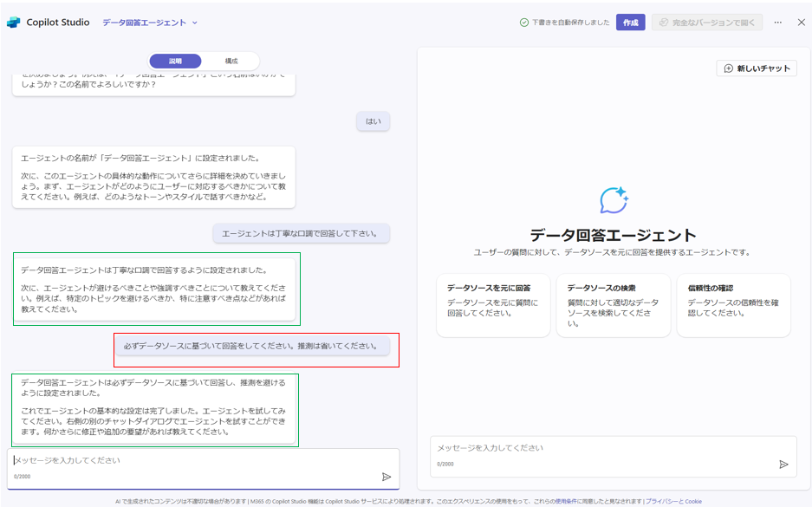Click the 必ずデータソースに基づいて回答 user message
812x507 pixels.
(252, 346)
